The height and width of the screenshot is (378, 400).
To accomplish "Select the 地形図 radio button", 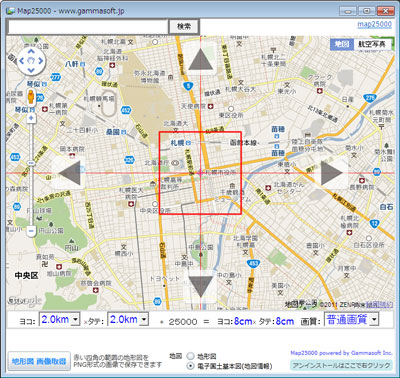I will [190, 356].
